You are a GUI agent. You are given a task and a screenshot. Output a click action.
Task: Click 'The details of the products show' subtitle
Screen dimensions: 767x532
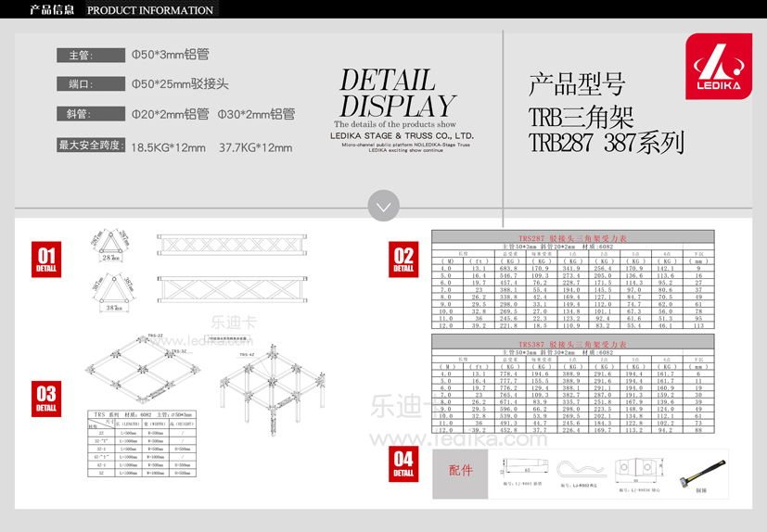coord(395,124)
